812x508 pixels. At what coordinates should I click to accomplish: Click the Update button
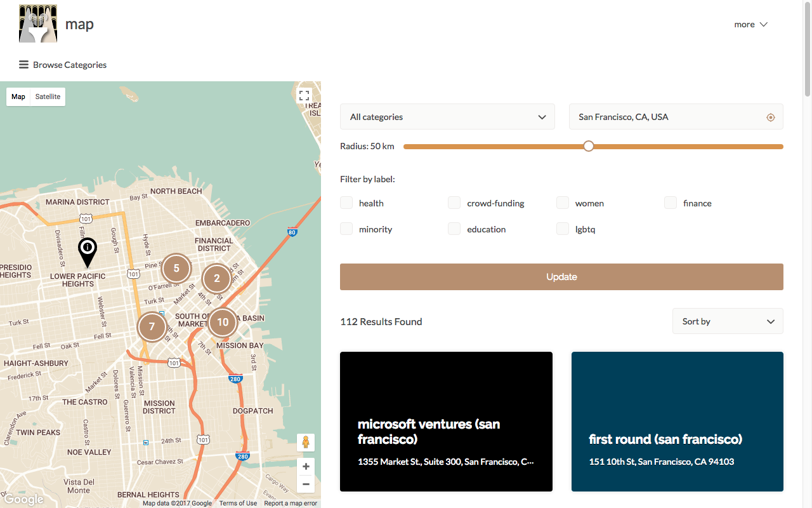coord(561,277)
